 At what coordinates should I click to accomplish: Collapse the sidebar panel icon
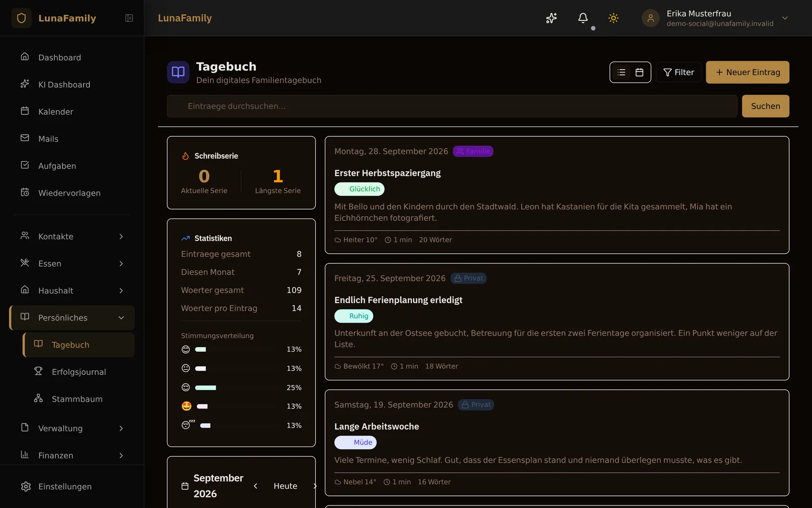pos(129,18)
